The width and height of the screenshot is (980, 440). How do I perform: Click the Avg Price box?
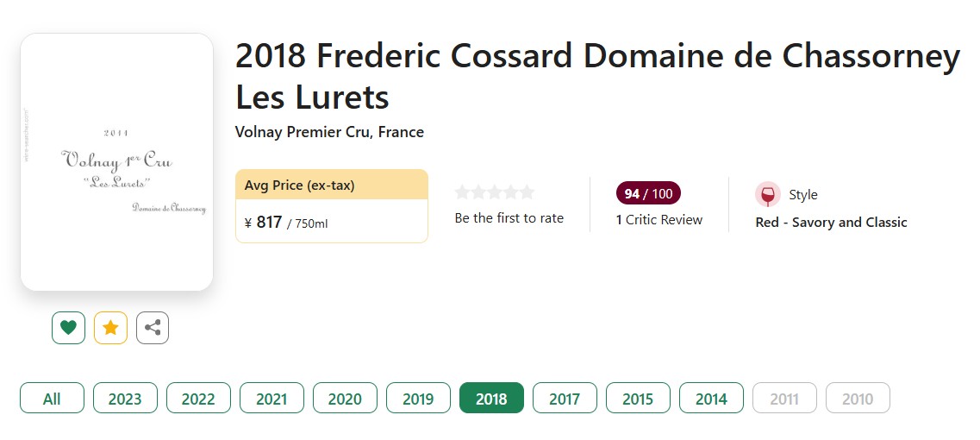(332, 206)
